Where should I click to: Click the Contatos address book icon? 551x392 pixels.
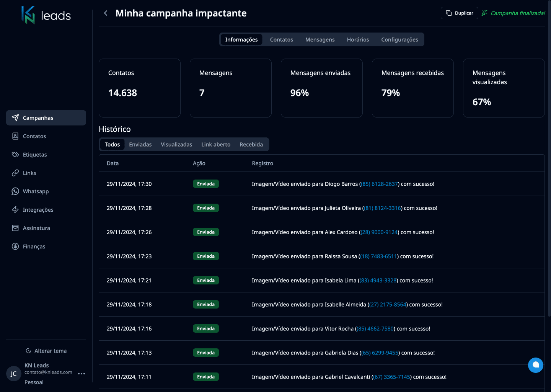15,136
